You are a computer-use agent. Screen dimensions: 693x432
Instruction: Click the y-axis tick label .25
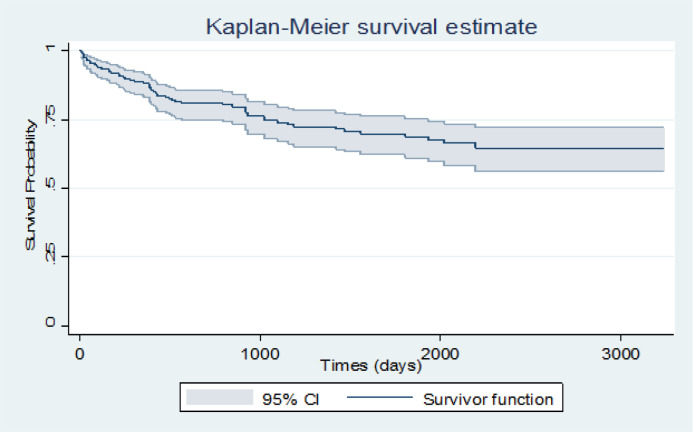pos(49,256)
